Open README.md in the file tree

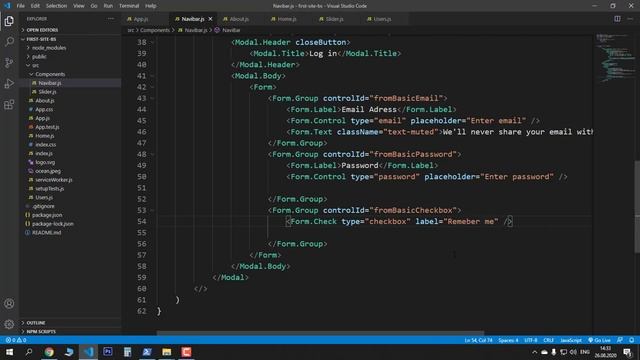46,233
